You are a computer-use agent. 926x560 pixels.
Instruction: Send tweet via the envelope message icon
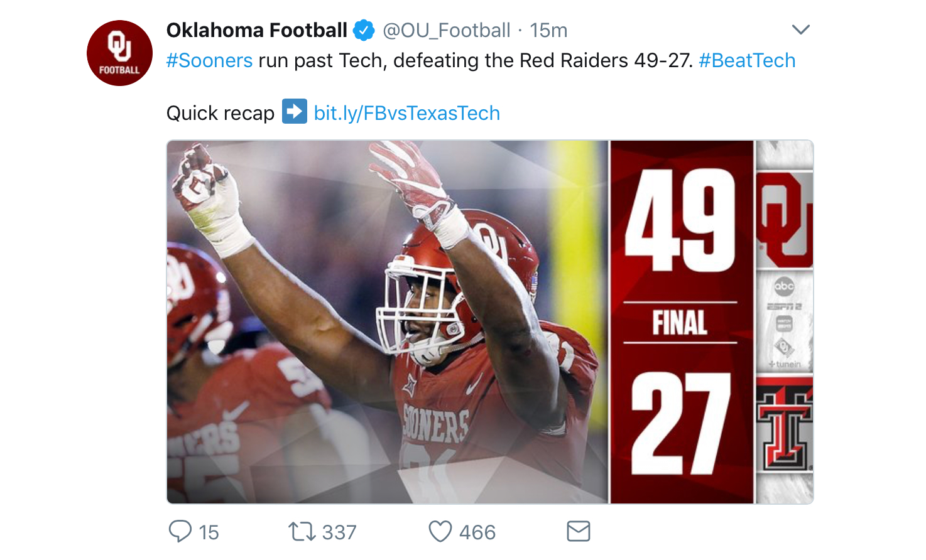pos(578,531)
